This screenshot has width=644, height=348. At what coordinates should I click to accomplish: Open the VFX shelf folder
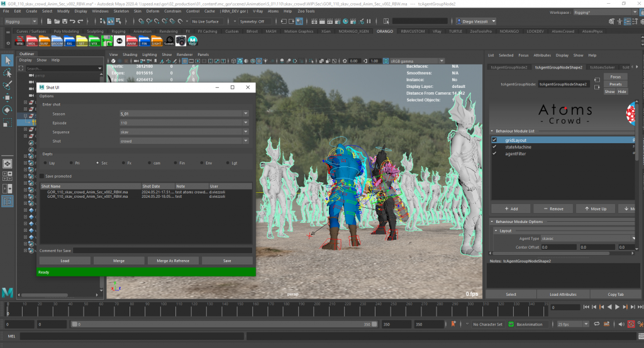pos(94,41)
